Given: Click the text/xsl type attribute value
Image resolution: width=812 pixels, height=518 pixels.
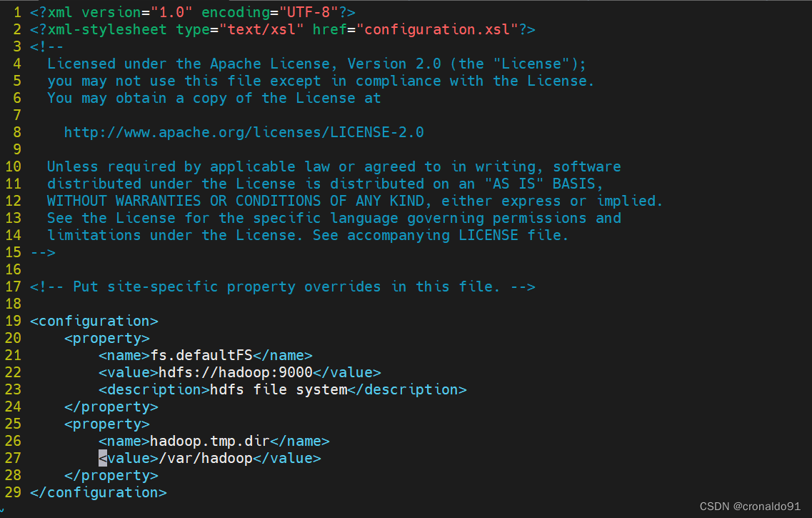Looking at the screenshot, I should point(261,29).
